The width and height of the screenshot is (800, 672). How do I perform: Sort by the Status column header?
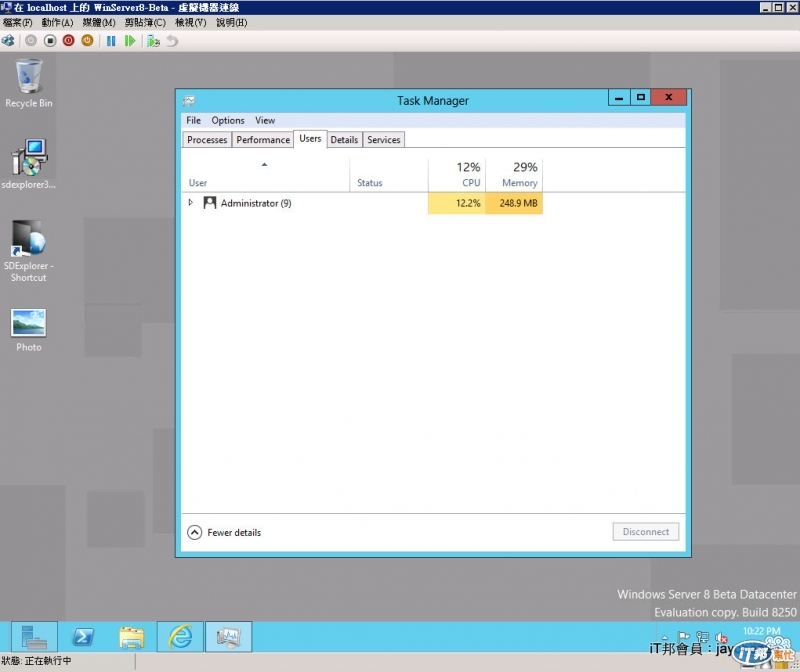tap(389, 175)
